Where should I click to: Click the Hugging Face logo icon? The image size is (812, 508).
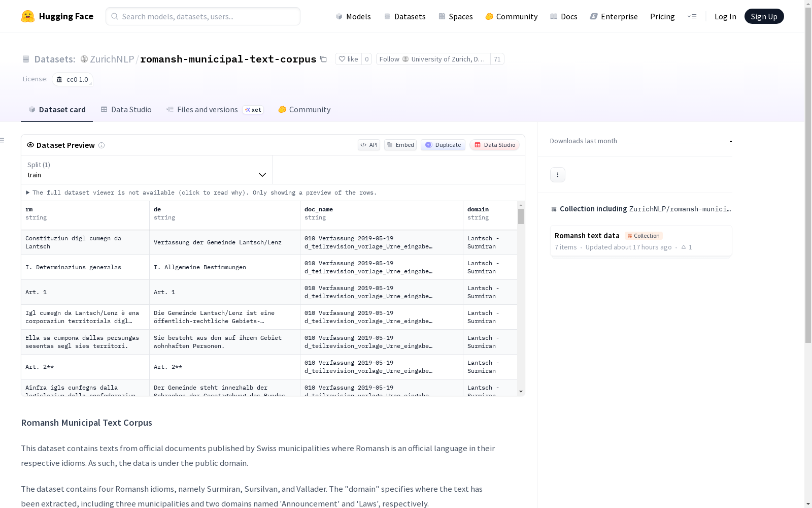coord(28,16)
